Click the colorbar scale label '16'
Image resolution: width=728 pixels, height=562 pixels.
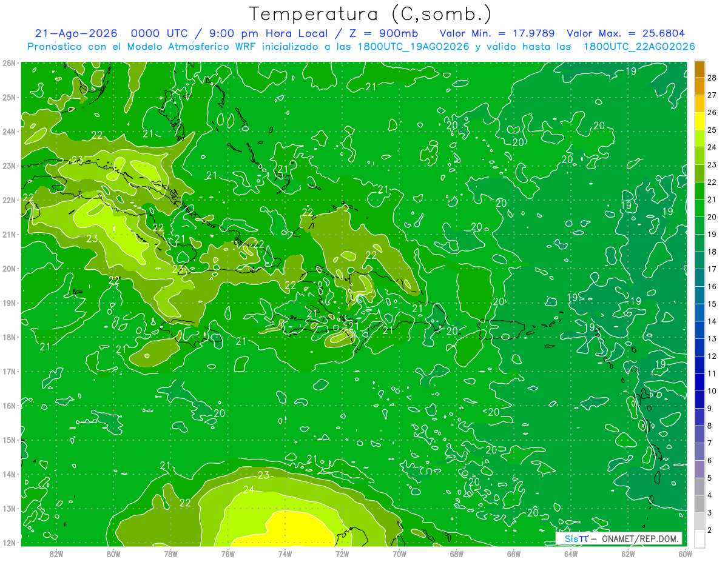click(x=712, y=286)
